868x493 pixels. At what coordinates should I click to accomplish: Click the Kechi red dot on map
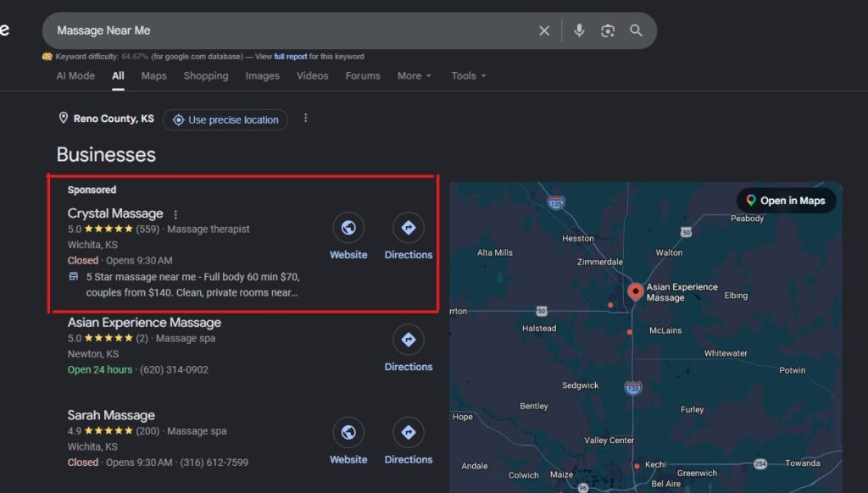tap(637, 466)
